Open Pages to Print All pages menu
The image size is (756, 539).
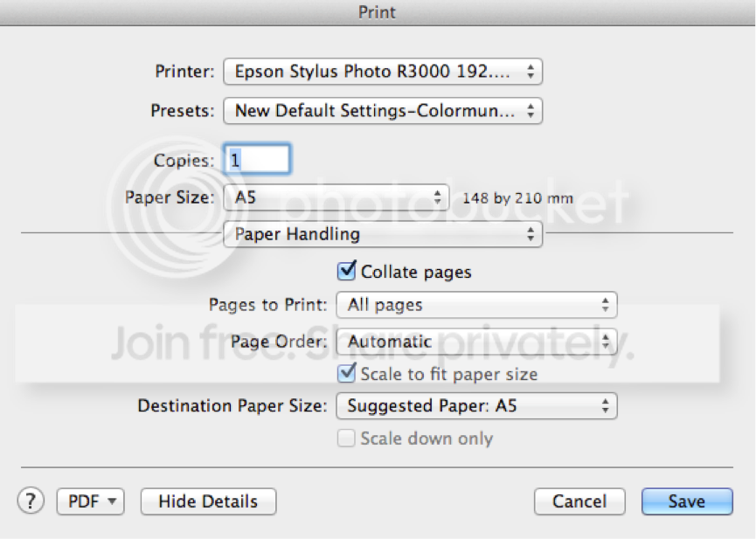click(476, 305)
